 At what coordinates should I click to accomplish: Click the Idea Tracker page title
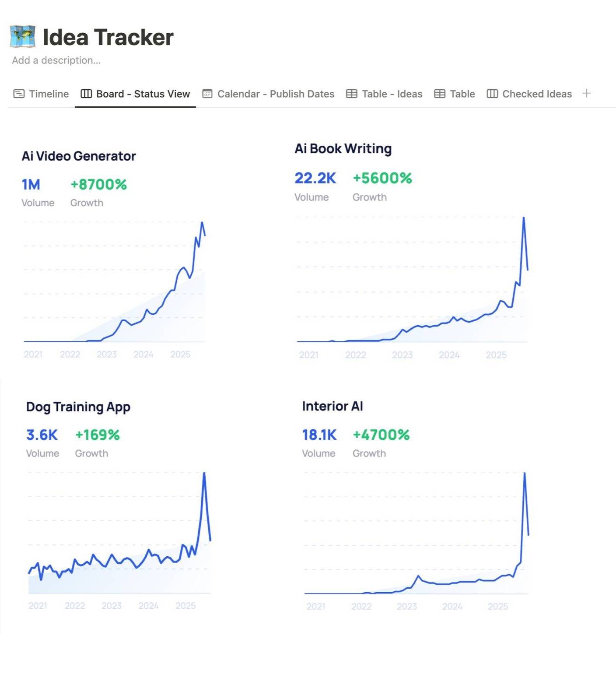point(108,37)
